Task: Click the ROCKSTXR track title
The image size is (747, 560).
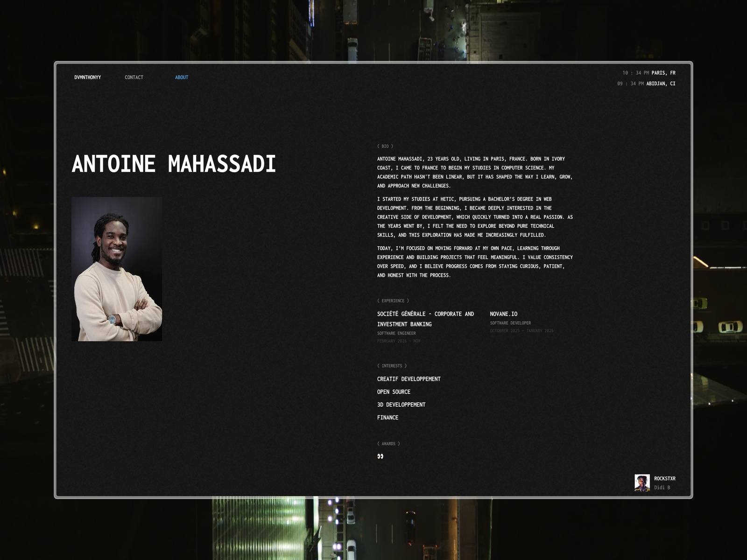Action: [x=664, y=478]
